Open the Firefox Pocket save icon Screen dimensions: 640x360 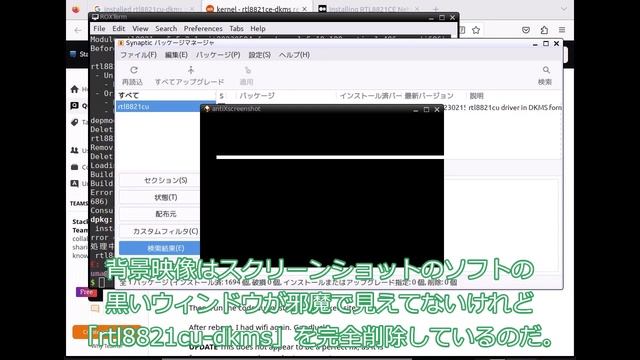coord(526,30)
